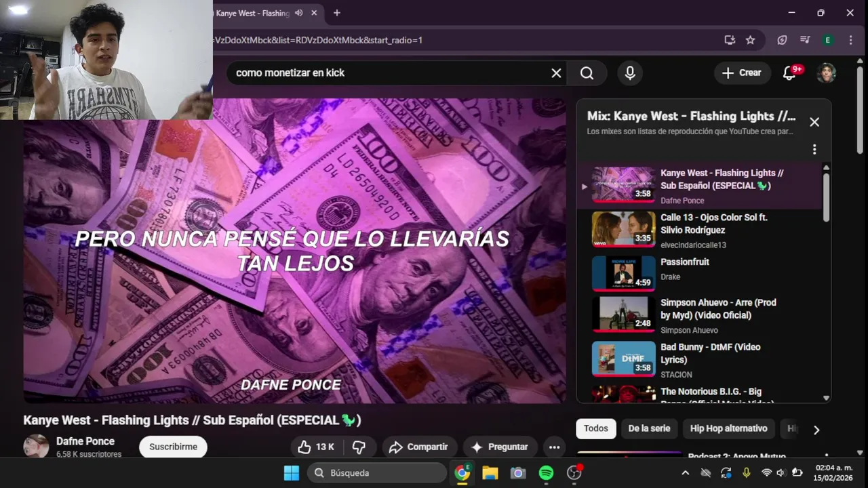
Task: Run the search with the magnifier button
Action: [x=587, y=73]
